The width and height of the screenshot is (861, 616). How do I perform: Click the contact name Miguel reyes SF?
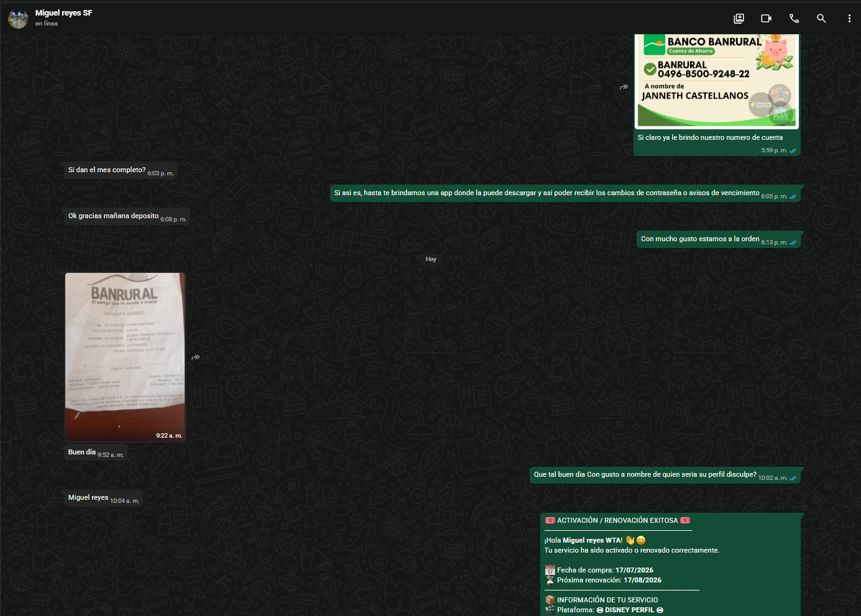click(63, 13)
